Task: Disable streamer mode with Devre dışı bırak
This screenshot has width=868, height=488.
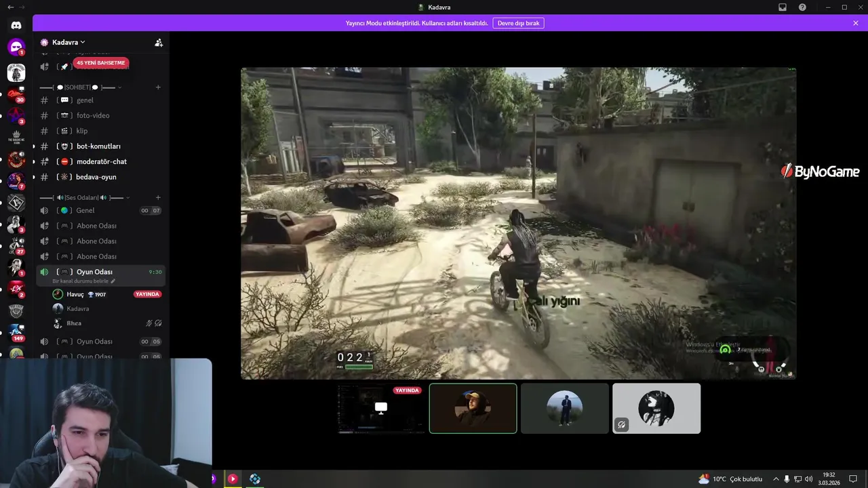Action: click(518, 23)
